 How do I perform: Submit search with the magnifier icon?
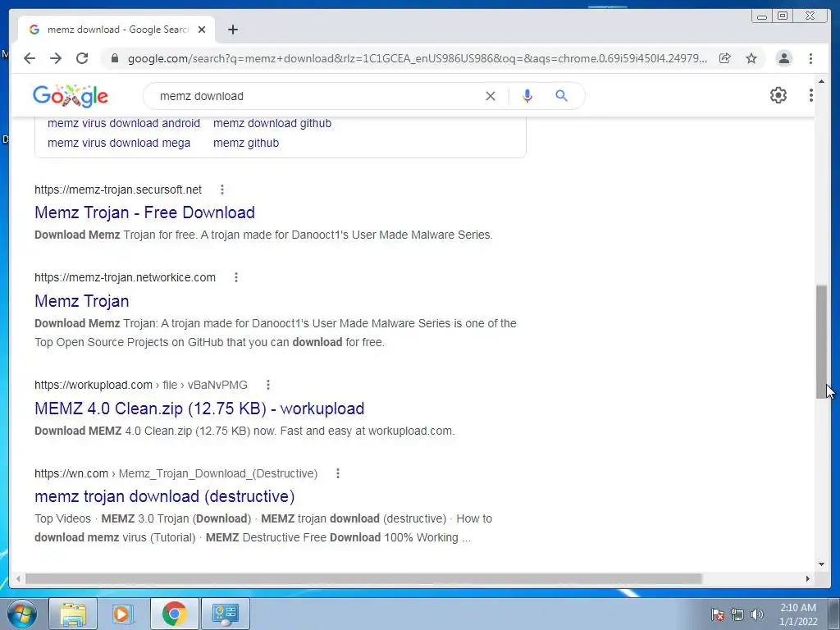tap(561, 96)
